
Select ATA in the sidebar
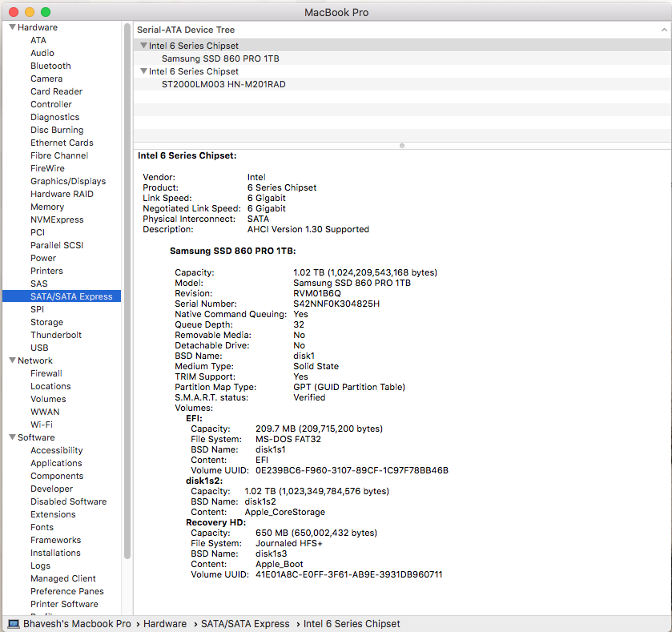click(38, 40)
